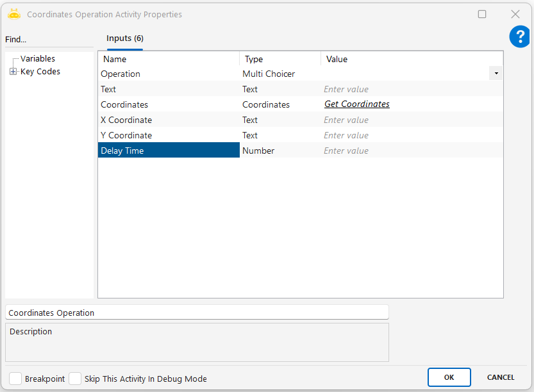The width and height of the screenshot is (534, 392).
Task: Open the Operation dropdown arrow
Action: click(496, 74)
